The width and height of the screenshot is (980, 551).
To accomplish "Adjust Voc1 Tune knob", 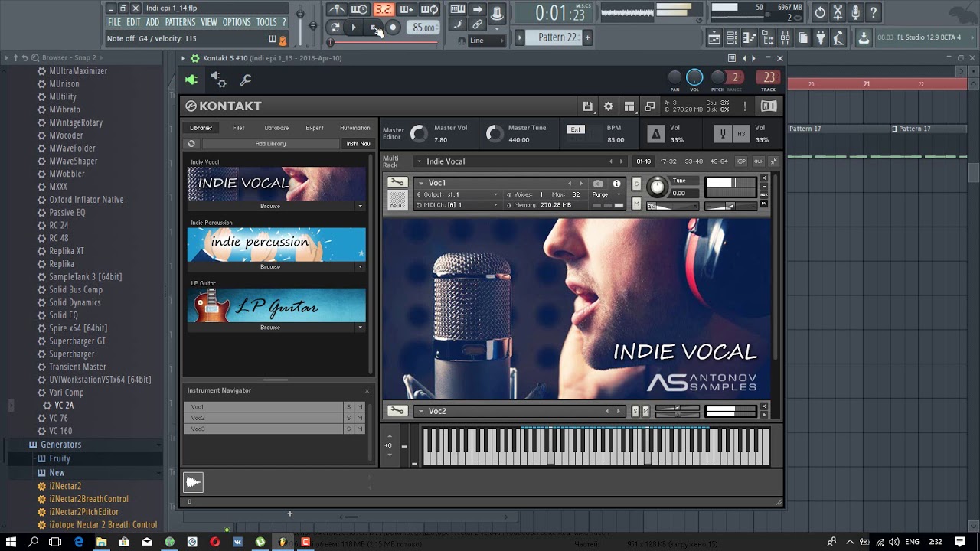I will click(x=657, y=187).
